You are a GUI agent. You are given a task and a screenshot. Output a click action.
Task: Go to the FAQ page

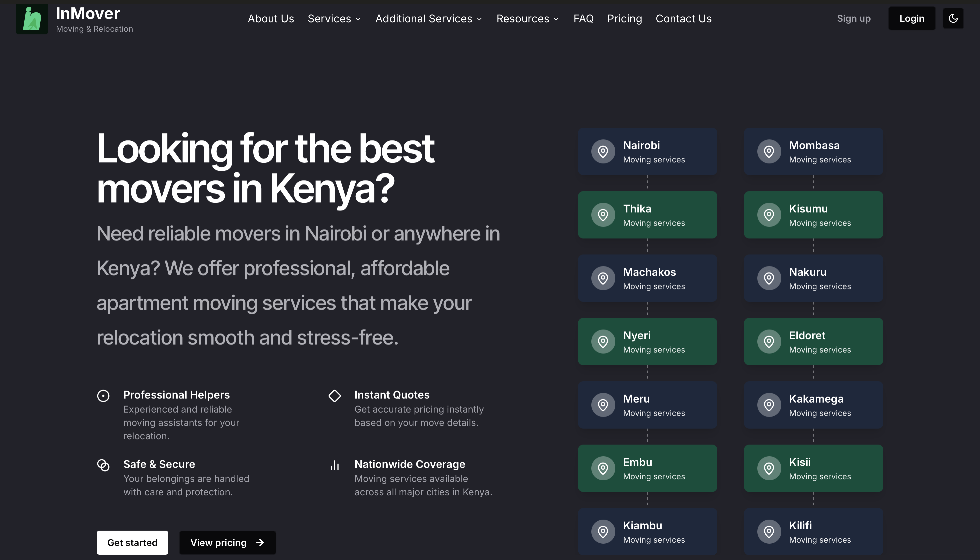tap(583, 18)
